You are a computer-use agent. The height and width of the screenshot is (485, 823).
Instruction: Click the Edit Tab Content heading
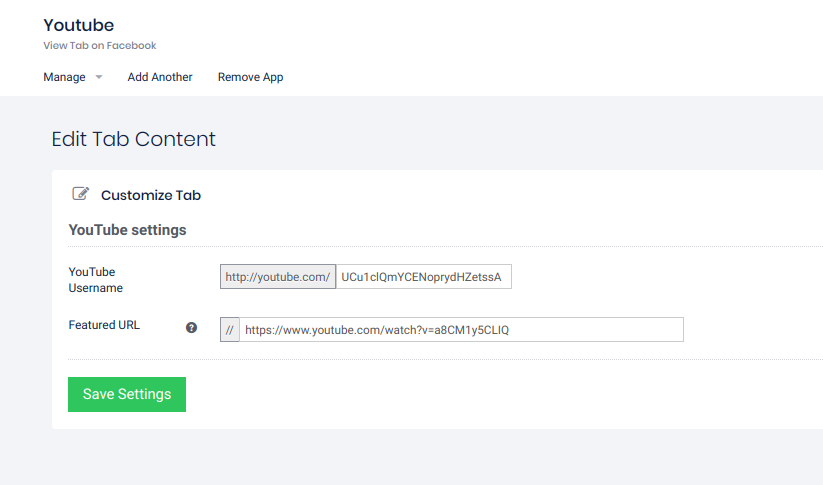pyautogui.click(x=133, y=139)
